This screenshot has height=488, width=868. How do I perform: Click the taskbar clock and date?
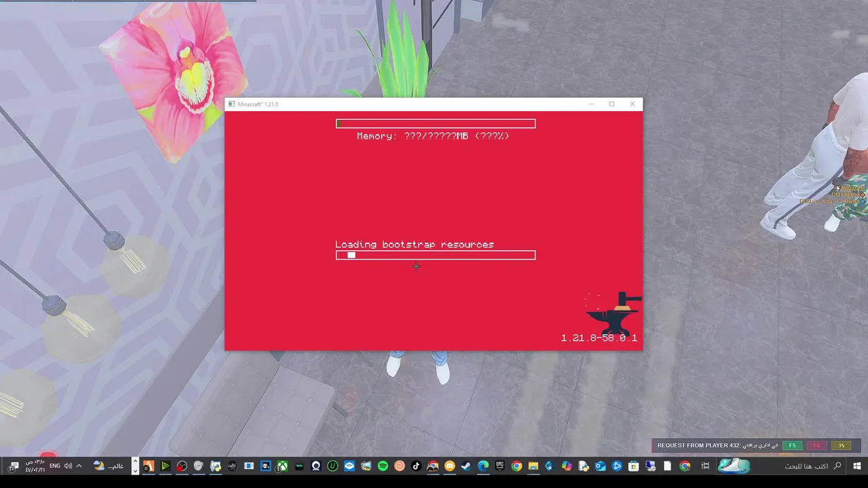click(35, 466)
